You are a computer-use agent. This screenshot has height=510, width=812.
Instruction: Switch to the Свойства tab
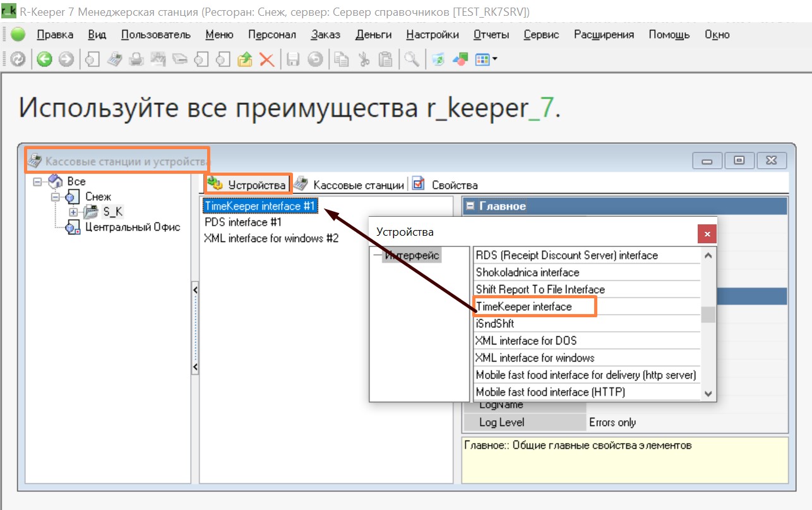click(x=445, y=185)
